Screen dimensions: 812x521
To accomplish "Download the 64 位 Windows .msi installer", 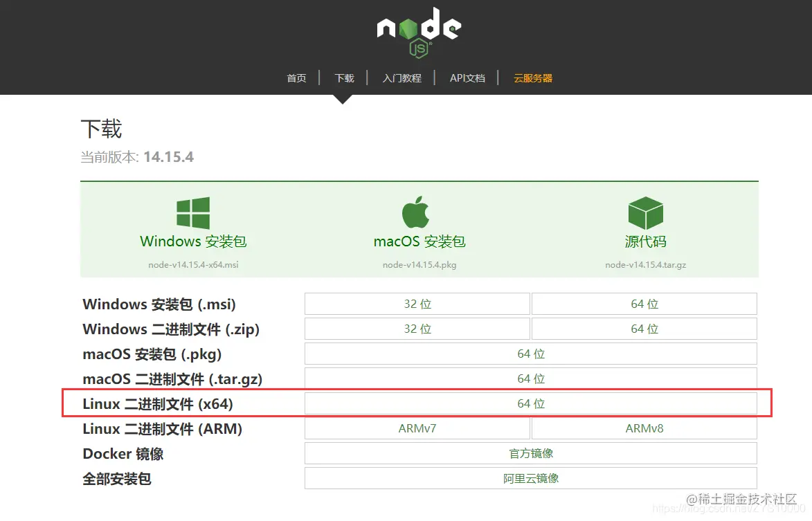I will [x=644, y=304].
